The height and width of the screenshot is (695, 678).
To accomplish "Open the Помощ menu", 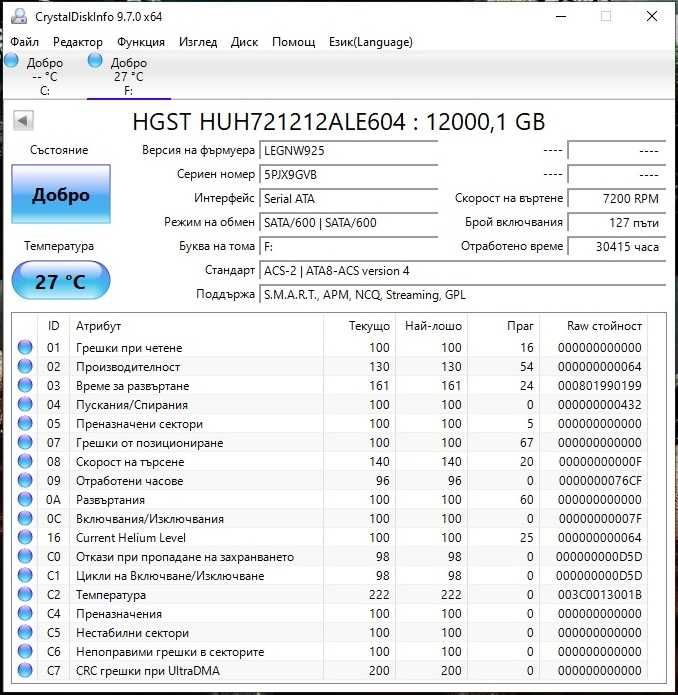I will pyautogui.click(x=293, y=42).
